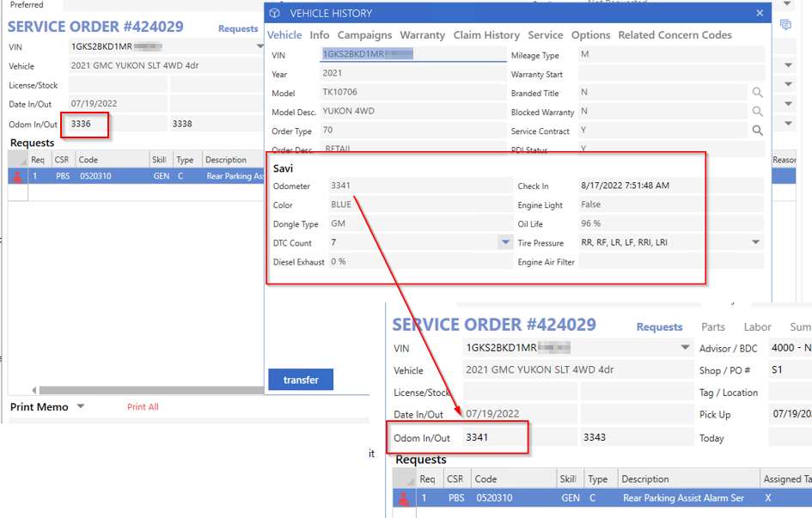Click the horizontal scrollbar under Requests grid
812x518 pixels.
pyautogui.click(x=152, y=390)
